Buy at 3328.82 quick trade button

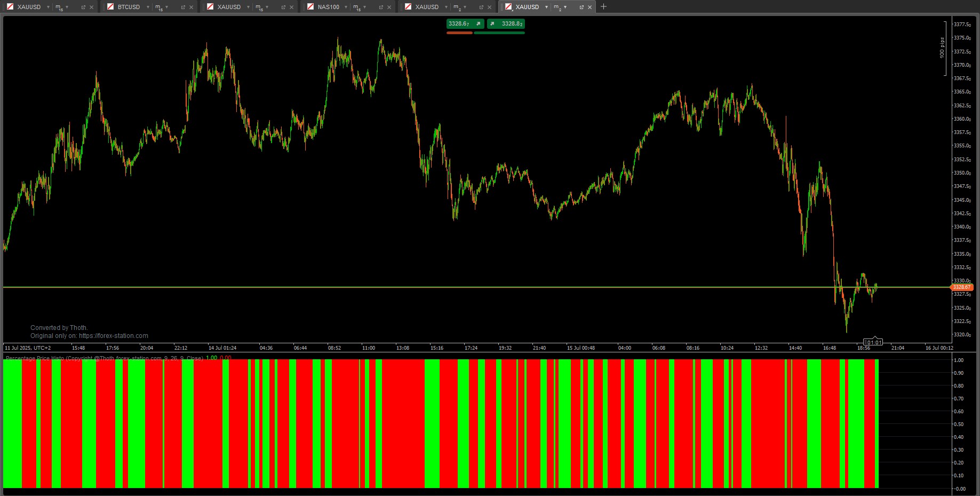coord(506,23)
